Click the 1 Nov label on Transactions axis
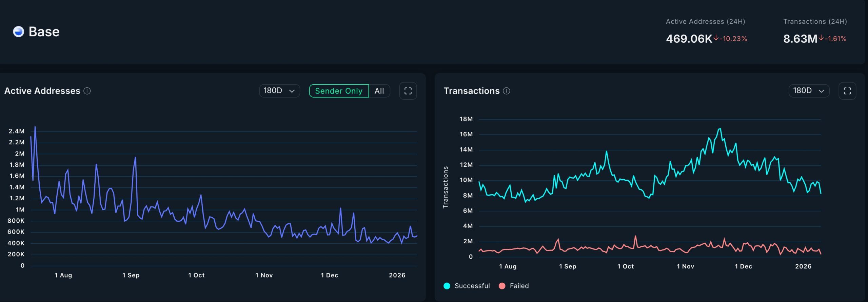This screenshot has height=302, width=868. pos(685,266)
